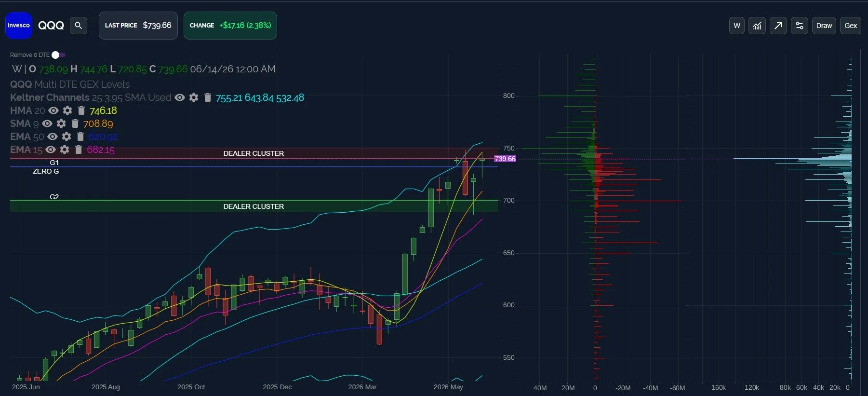Click the HMA value 746.18
The height and width of the screenshot is (396, 868).
point(103,111)
